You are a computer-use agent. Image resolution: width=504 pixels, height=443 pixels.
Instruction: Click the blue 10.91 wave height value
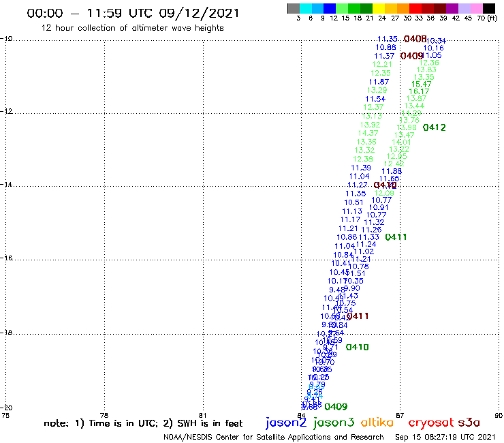tap(379, 207)
